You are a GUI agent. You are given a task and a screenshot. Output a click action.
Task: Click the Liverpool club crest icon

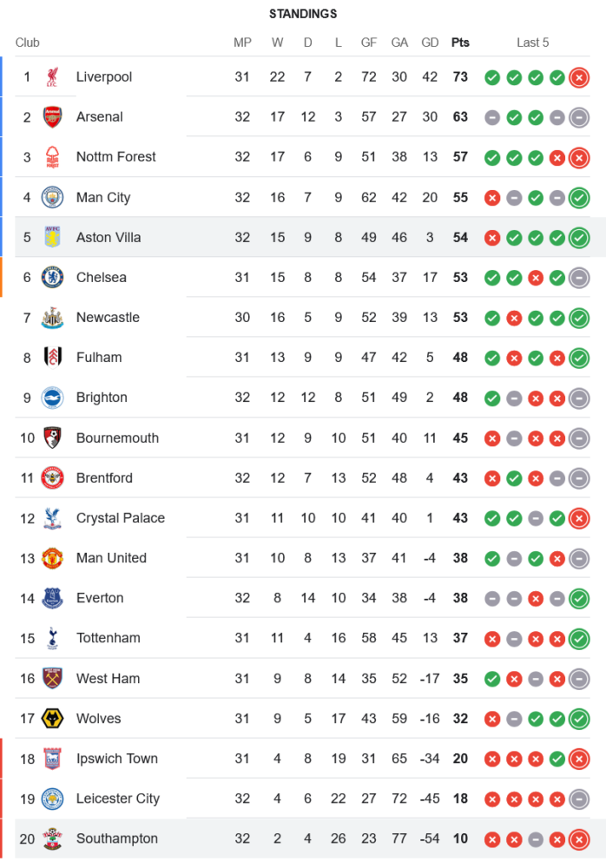tap(52, 77)
